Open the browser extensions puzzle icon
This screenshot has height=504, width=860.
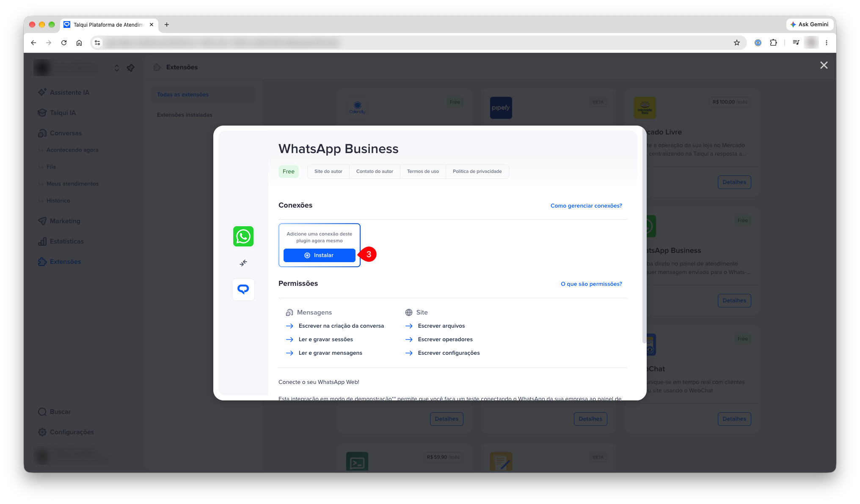click(773, 43)
